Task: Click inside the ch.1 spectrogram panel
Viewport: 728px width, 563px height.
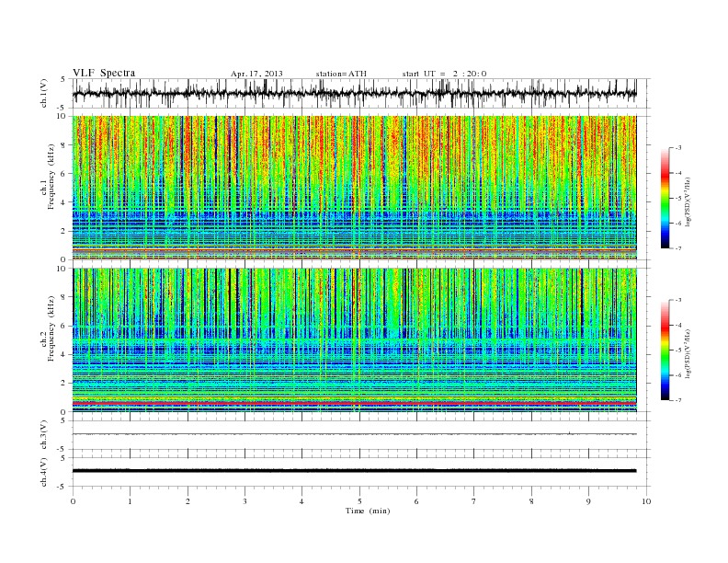Action: tap(354, 188)
